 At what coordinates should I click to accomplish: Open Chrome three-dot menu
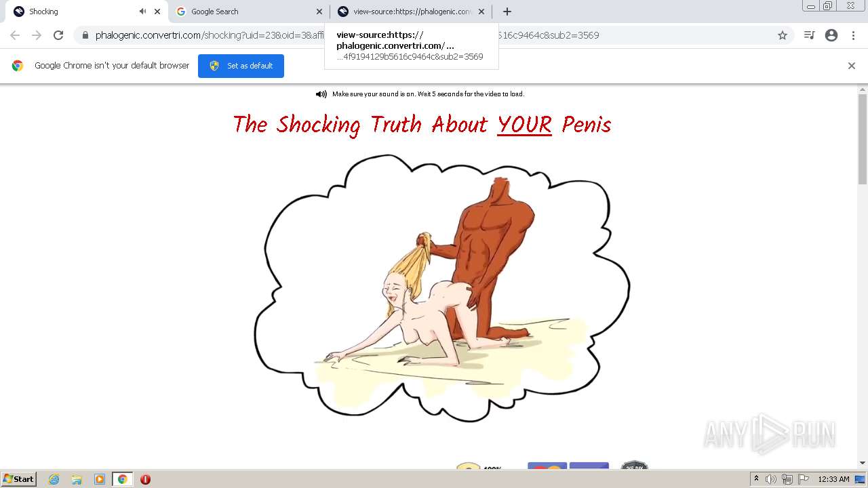pyautogui.click(x=853, y=35)
